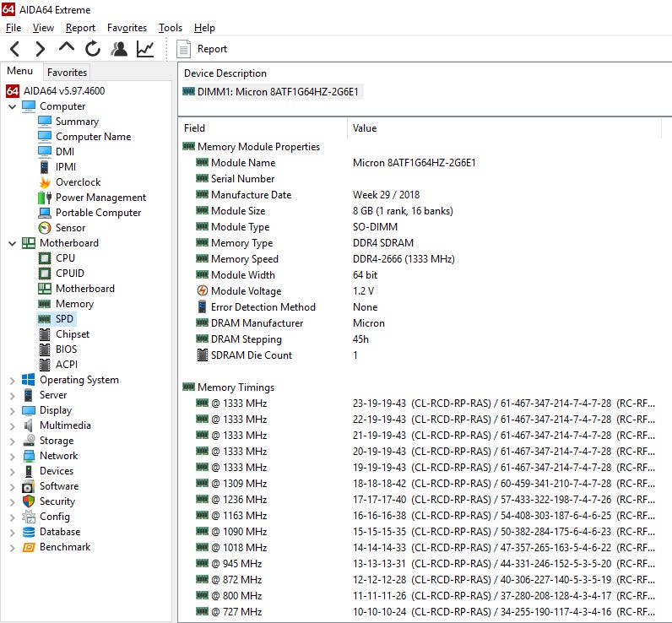Click the Refresh toolbar icon
672x623 pixels.
tap(92, 49)
